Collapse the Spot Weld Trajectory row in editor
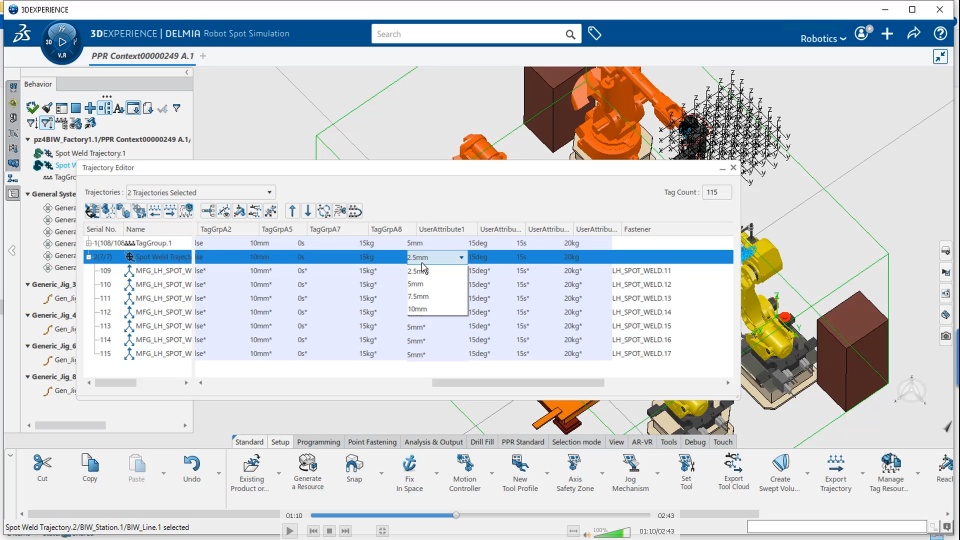Viewport: 960px width, 540px height. 89,257
